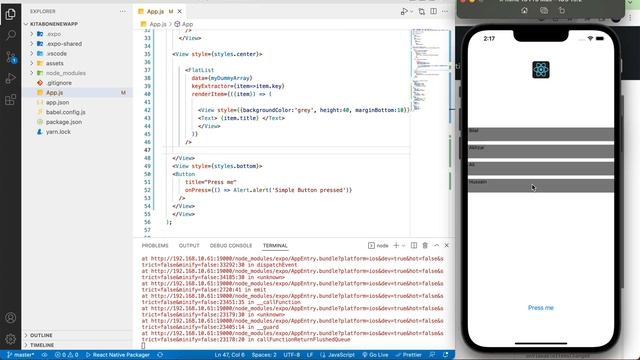Rotate the Simulator device
640x360 pixels.
[562, 11]
